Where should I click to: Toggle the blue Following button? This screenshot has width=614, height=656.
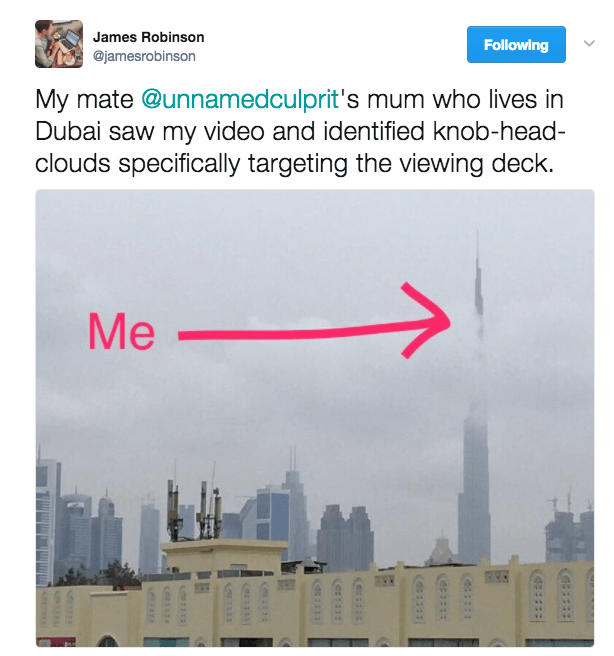(x=516, y=44)
